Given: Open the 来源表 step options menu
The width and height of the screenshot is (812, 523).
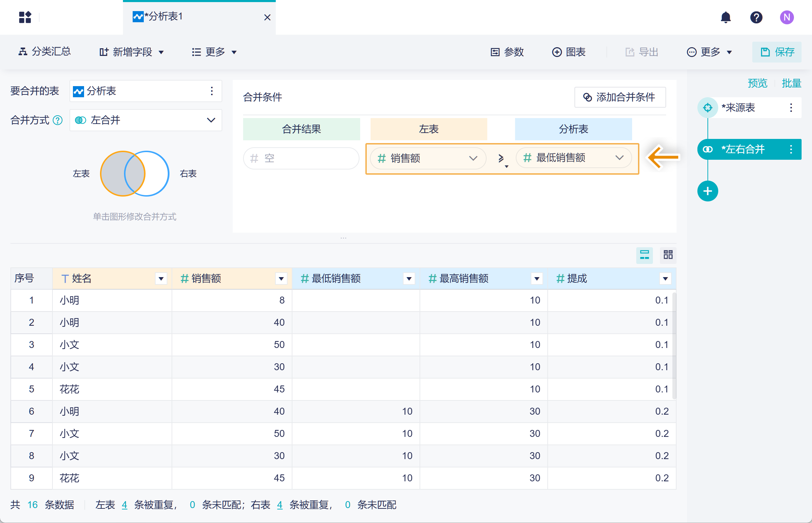Looking at the screenshot, I should [x=791, y=108].
